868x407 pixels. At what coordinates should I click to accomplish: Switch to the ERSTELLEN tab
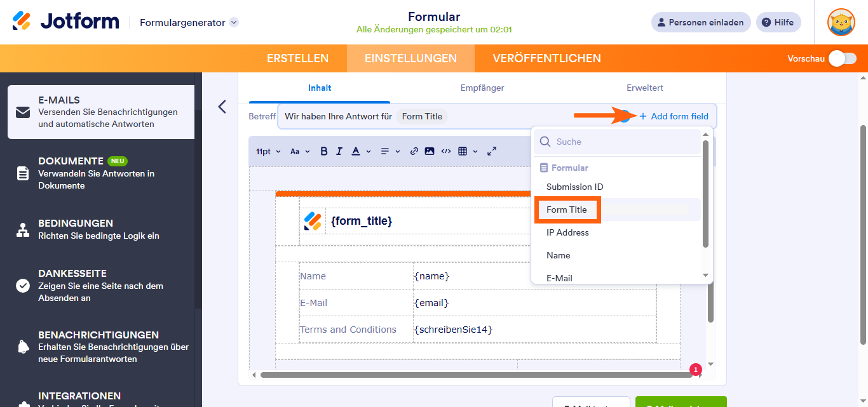pyautogui.click(x=297, y=58)
